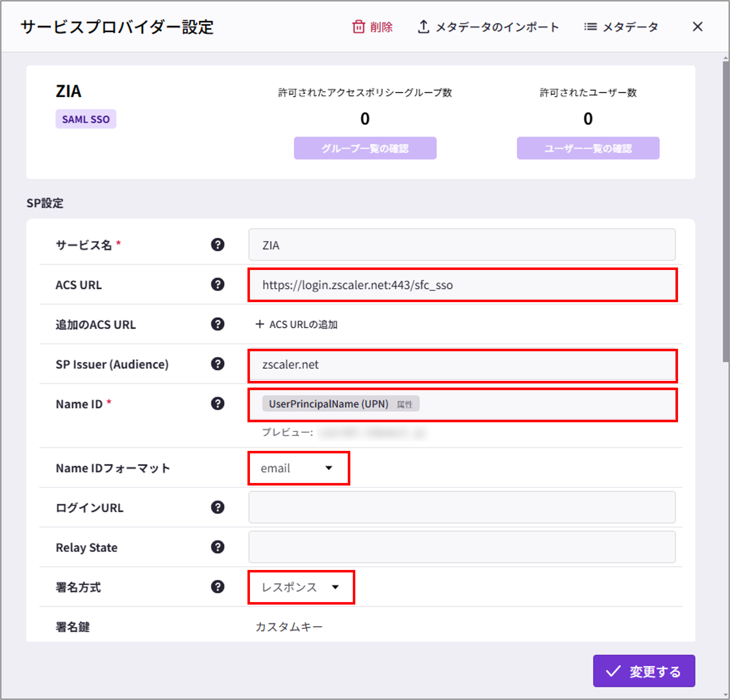
Task: Open help icon for SP Issuer (Audience)
Action: pos(217,364)
